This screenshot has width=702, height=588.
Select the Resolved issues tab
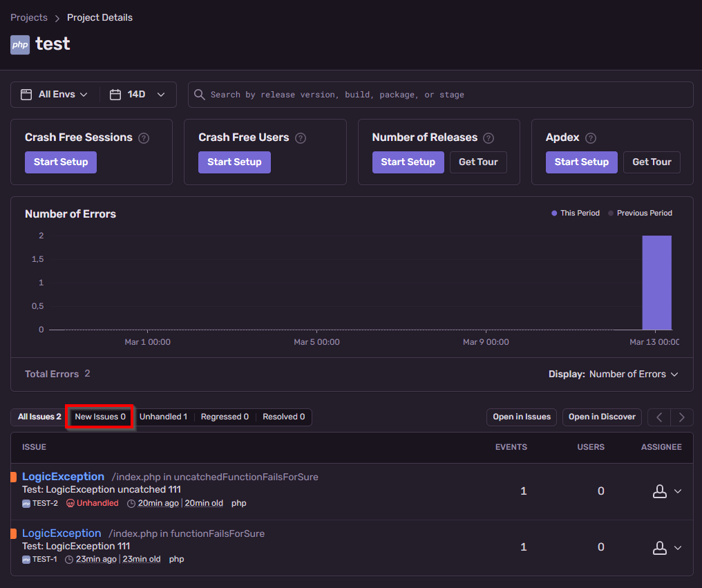click(285, 417)
